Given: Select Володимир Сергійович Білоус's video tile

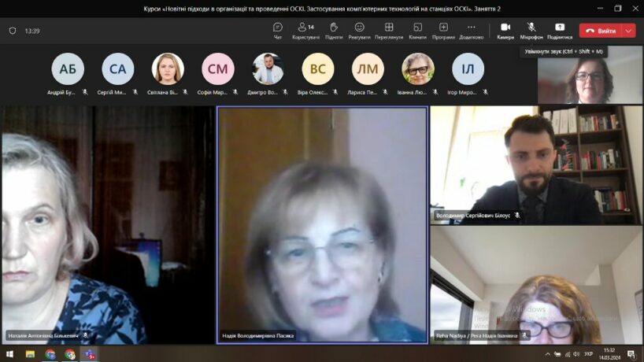Looking at the screenshot, I should [x=535, y=164].
